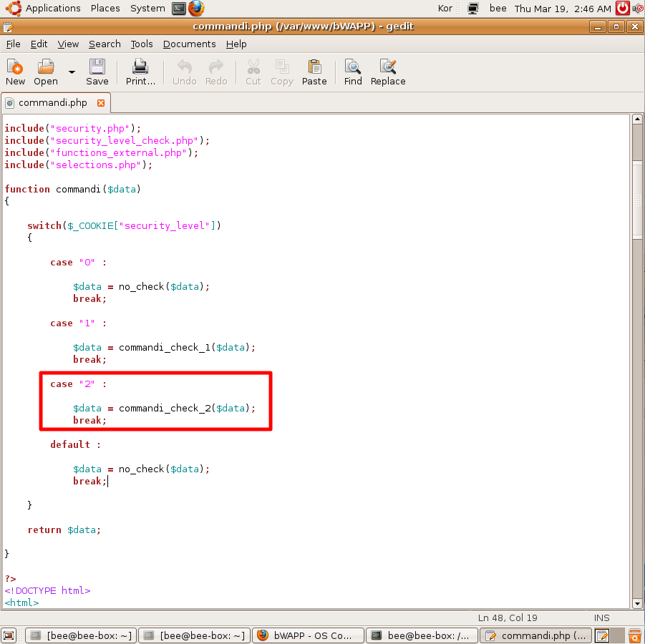Click the switch($_COOKIE["security_level"]) line

124,226
